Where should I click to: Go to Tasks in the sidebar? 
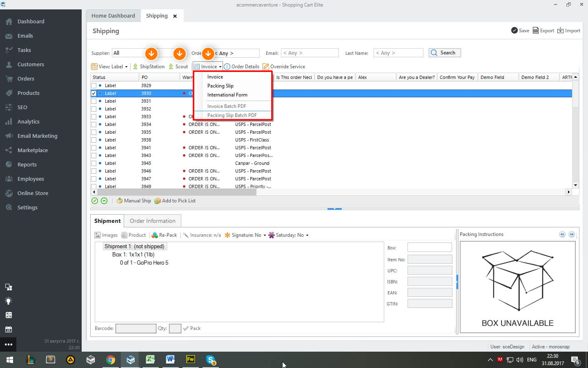click(x=24, y=50)
